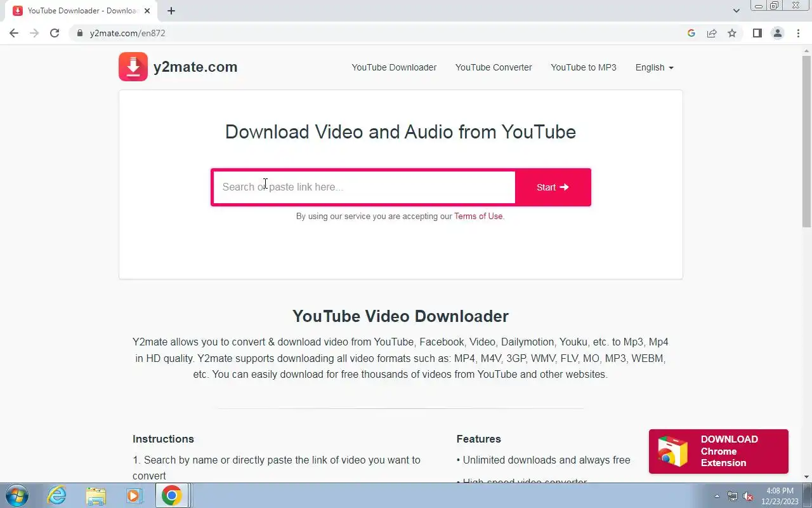Open the tab search chevron

pyautogui.click(x=736, y=11)
